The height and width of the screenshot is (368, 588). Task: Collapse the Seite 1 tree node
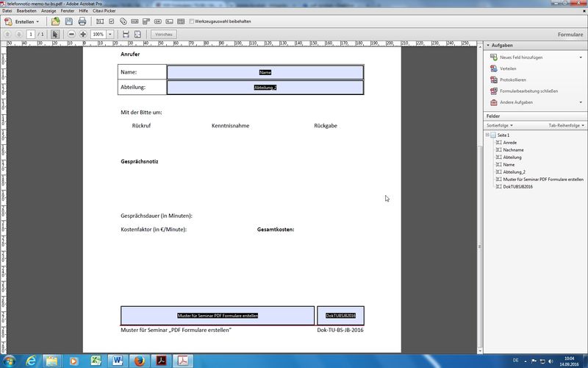[487, 135]
